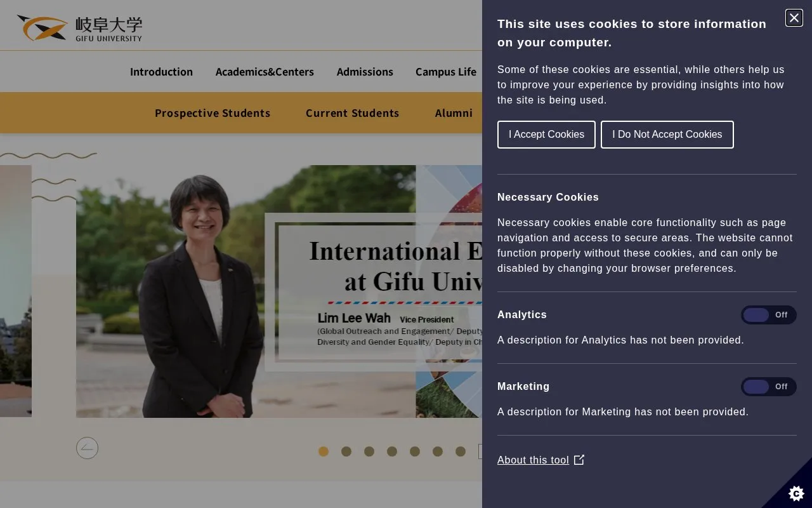Select the fourth carousel dot
Image resolution: width=812 pixels, height=508 pixels.
click(392, 451)
